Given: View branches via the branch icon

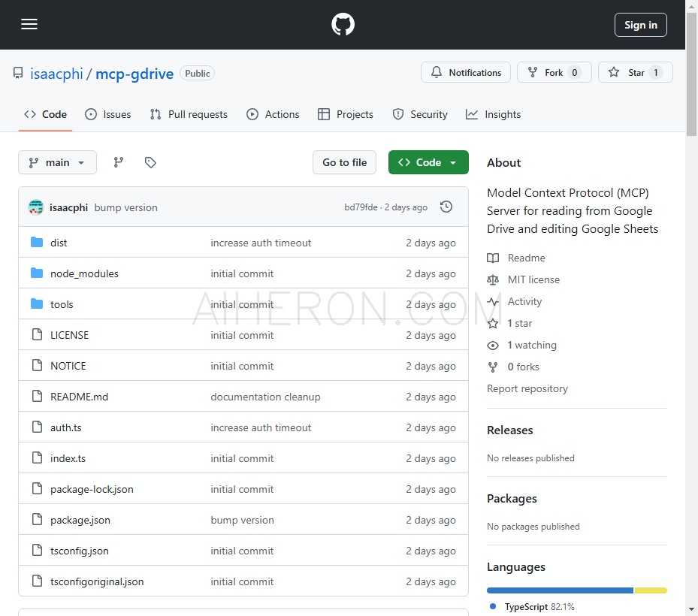Looking at the screenshot, I should 119,162.
